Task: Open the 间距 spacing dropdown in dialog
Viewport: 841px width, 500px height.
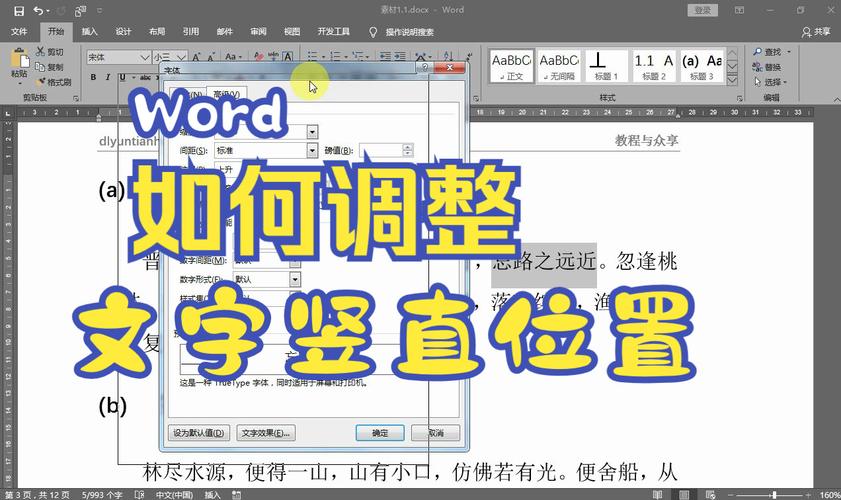Action: coord(312,151)
